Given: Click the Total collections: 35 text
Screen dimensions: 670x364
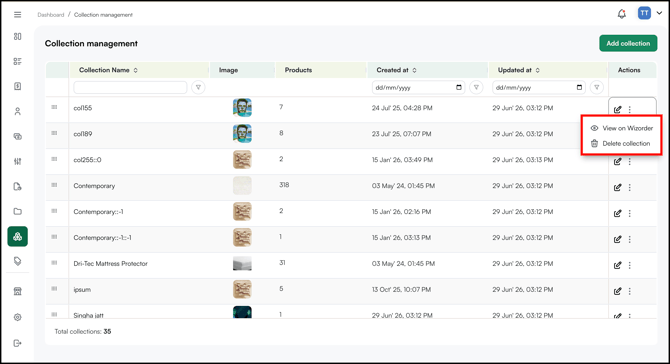Looking at the screenshot, I should point(83,332).
